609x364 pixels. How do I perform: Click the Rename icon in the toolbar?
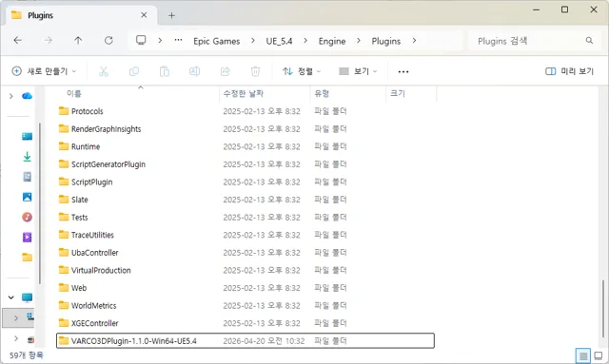[x=194, y=71]
